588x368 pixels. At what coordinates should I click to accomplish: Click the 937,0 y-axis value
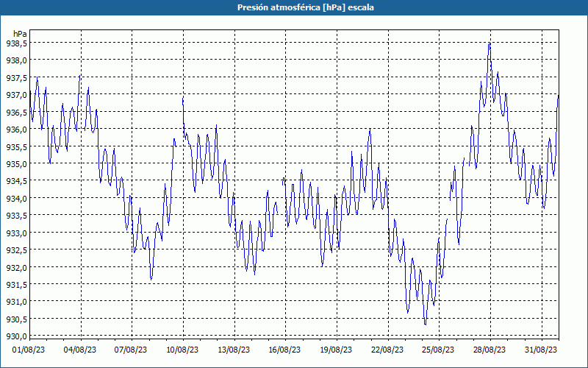pyautogui.click(x=17, y=95)
